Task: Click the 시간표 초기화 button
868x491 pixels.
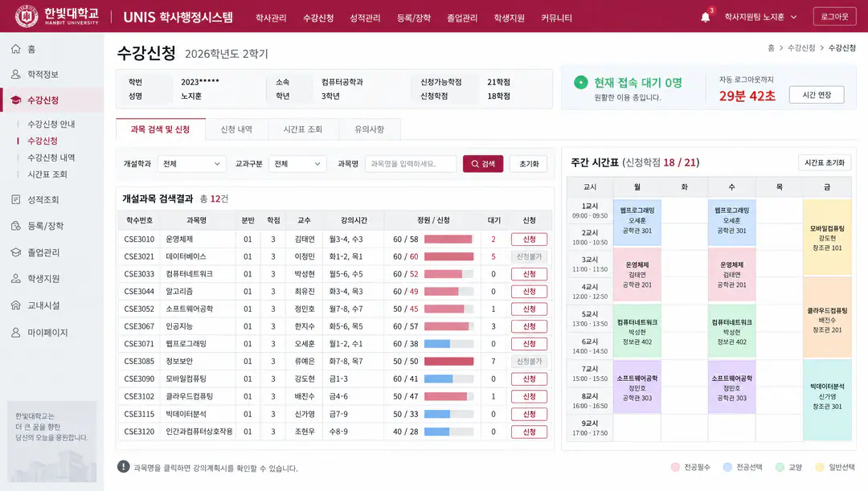Action: 825,163
